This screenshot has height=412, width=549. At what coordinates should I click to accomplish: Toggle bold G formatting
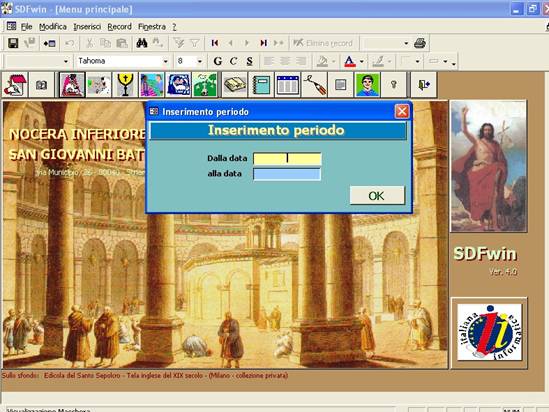coord(218,61)
